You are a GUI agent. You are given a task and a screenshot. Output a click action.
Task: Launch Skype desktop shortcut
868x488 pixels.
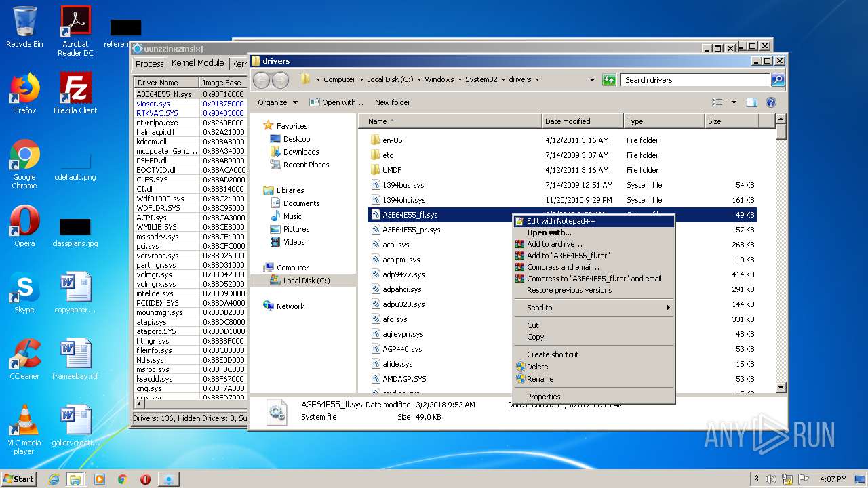pos(24,293)
